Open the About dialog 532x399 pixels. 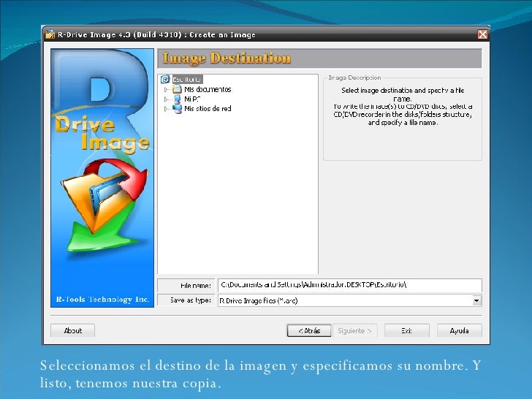pyautogui.click(x=72, y=330)
